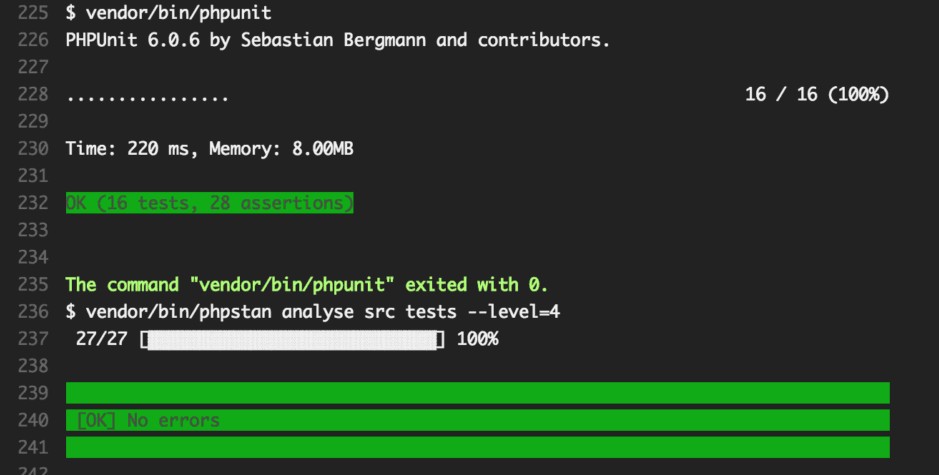Image resolution: width=939 pixels, height=475 pixels.
Task: Click the phpstan analyse command line
Action: click(312, 312)
